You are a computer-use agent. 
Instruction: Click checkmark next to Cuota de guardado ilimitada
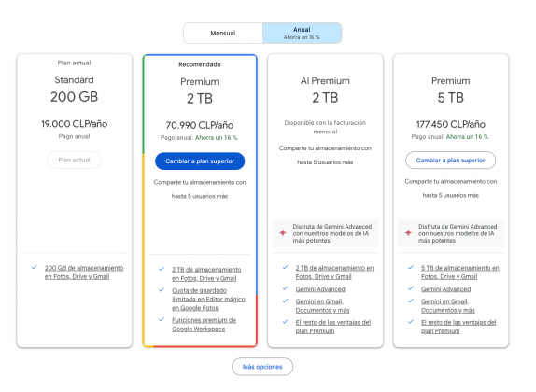click(162, 290)
